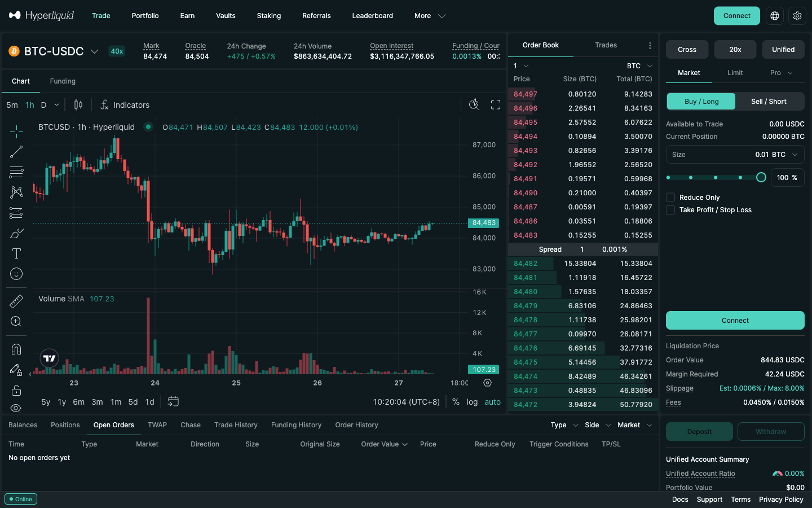Go to the Portfolio page
The image size is (812, 508).
click(145, 16)
